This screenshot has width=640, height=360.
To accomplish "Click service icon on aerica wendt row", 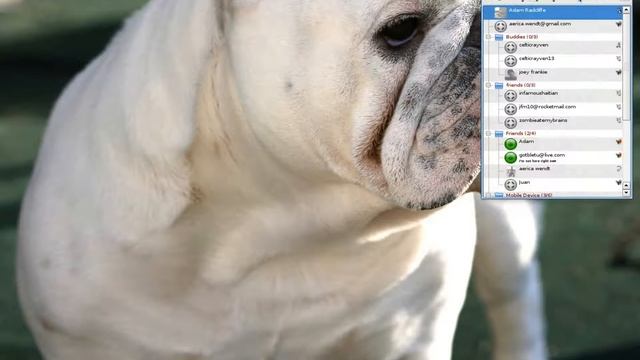I will pyautogui.click(x=619, y=169).
